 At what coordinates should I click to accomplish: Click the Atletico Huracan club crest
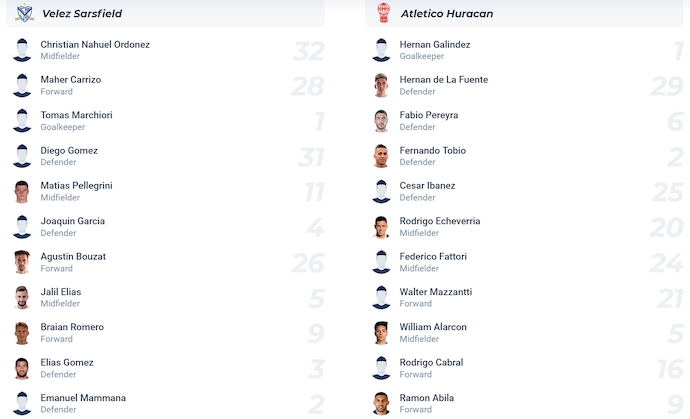point(381,13)
